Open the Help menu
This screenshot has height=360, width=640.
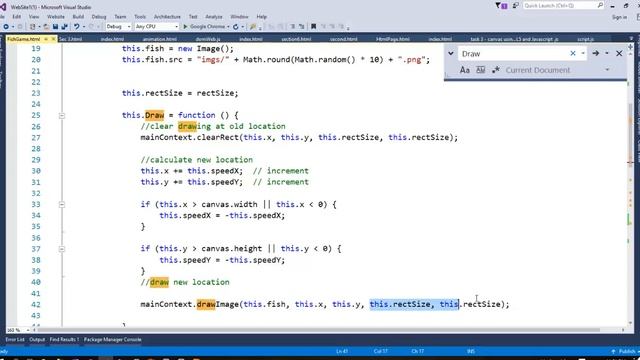262,17
